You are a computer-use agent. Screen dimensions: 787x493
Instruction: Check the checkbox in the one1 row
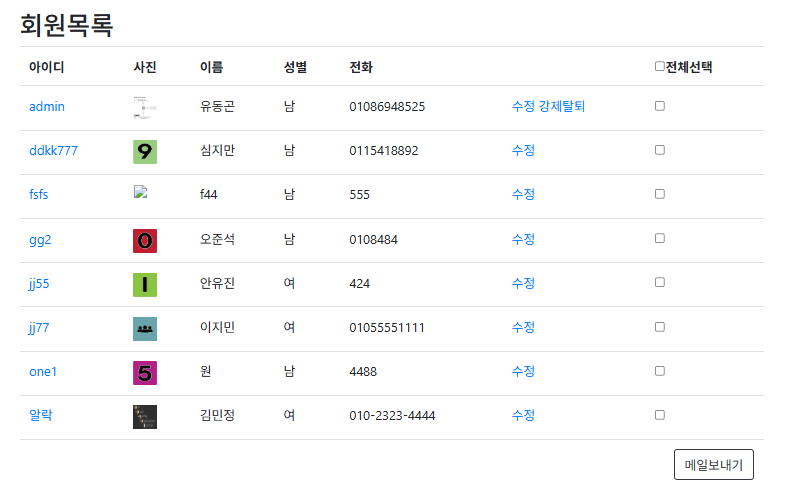pyautogui.click(x=660, y=371)
